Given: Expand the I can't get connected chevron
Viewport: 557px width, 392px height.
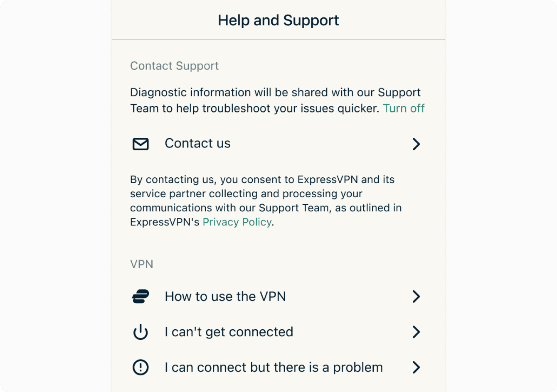Looking at the screenshot, I should [416, 332].
